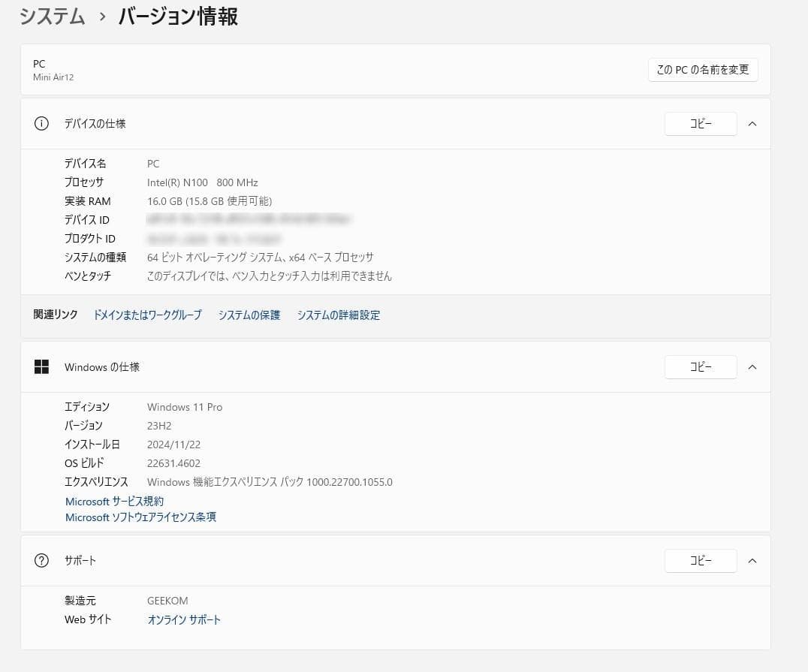This screenshot has height=672, width=808.
Task: Open the Microsoft ソフトウェアライセンス条項 link
Action: (x=140, y=517)
